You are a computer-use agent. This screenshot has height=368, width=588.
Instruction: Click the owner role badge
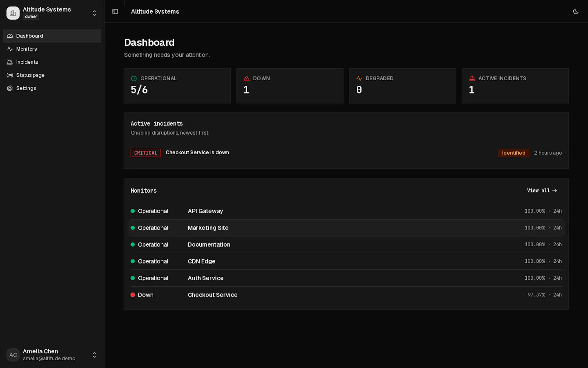(31, 17)
